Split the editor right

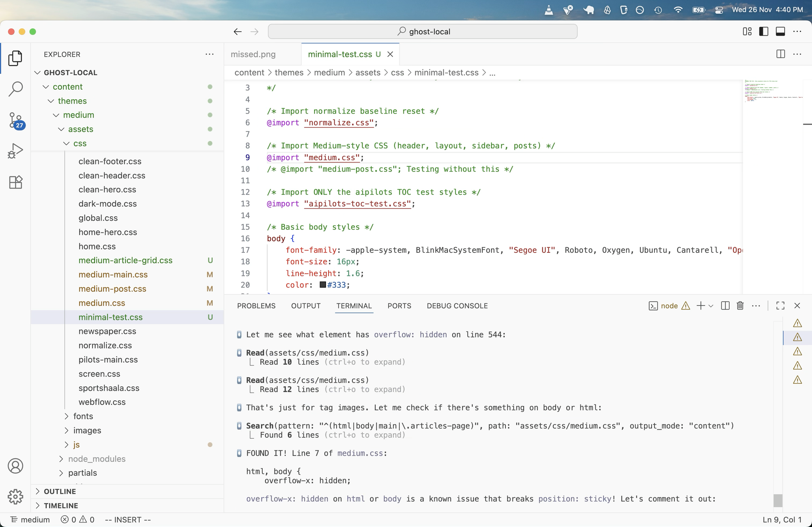pyautogui.click(x=780, y=54)
